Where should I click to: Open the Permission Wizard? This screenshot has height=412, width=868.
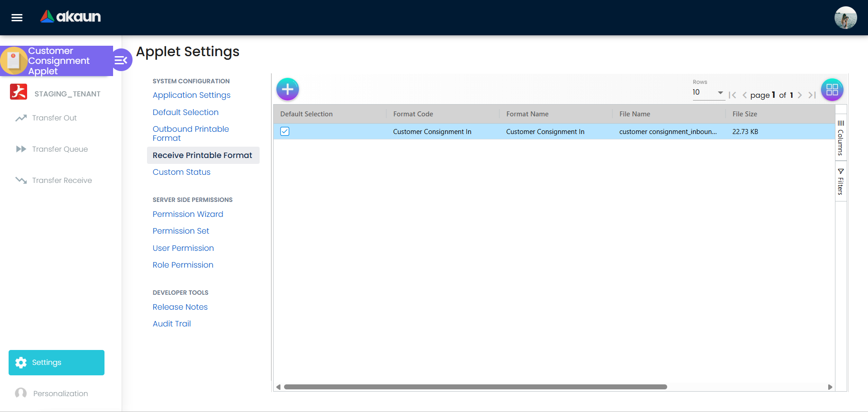[x=188, y=214]
